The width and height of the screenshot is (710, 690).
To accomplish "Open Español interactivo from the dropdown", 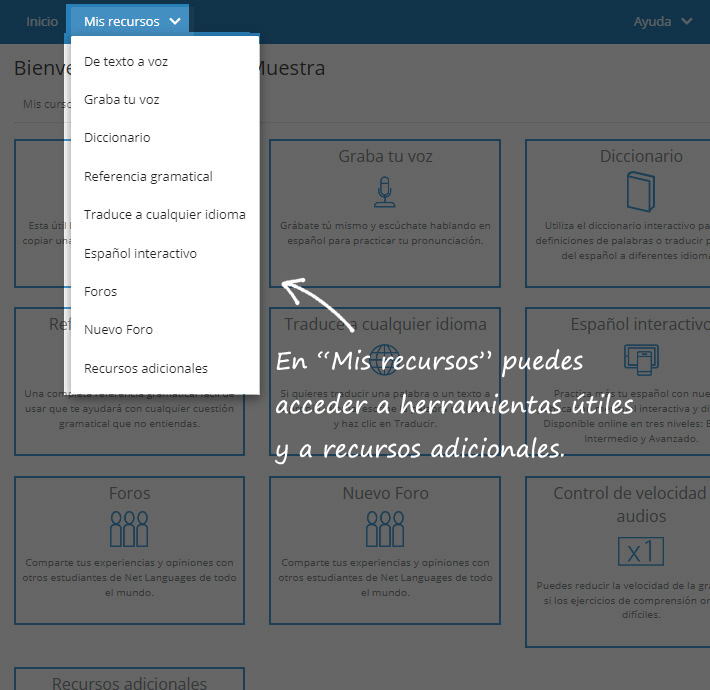I will (140, 254).
